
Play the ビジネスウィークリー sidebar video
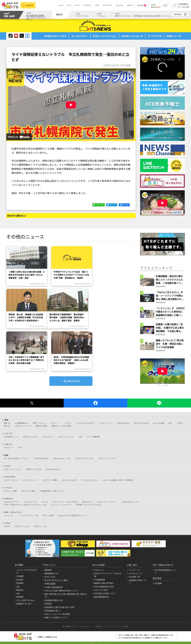point(162,371)
